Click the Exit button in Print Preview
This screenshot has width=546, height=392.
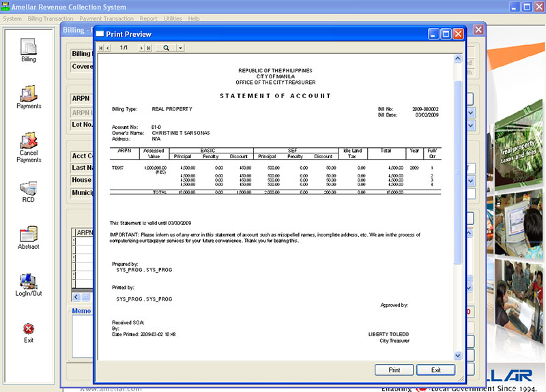pos(436,370)
